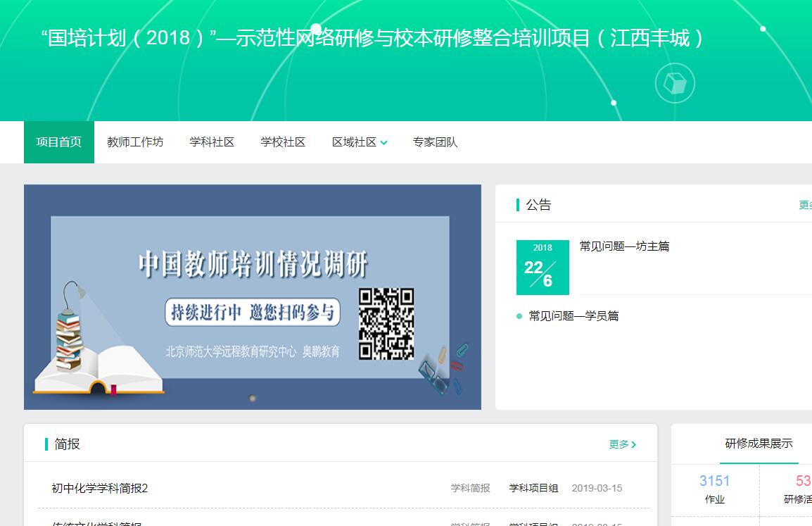The width and height of the screenshot is (812, 526).
Task: Click the 公告 section heading
Action: [538, 205]
